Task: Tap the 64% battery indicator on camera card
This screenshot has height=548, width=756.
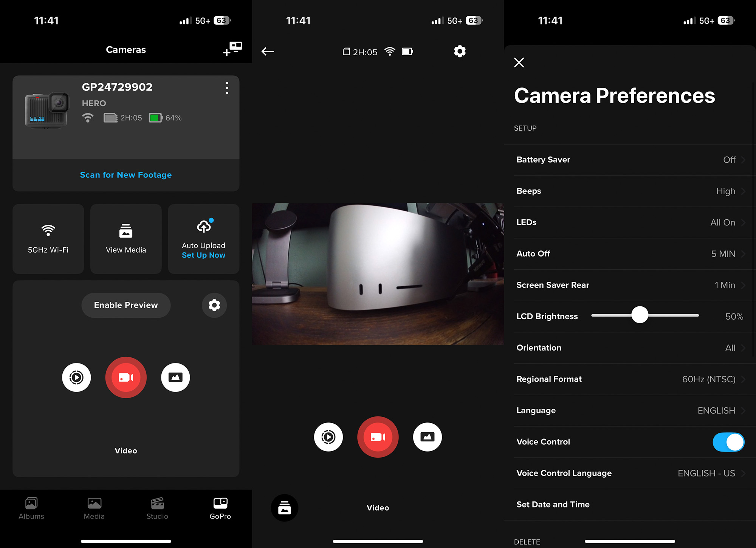Action: pyautogui.click(x=165, y=118)
